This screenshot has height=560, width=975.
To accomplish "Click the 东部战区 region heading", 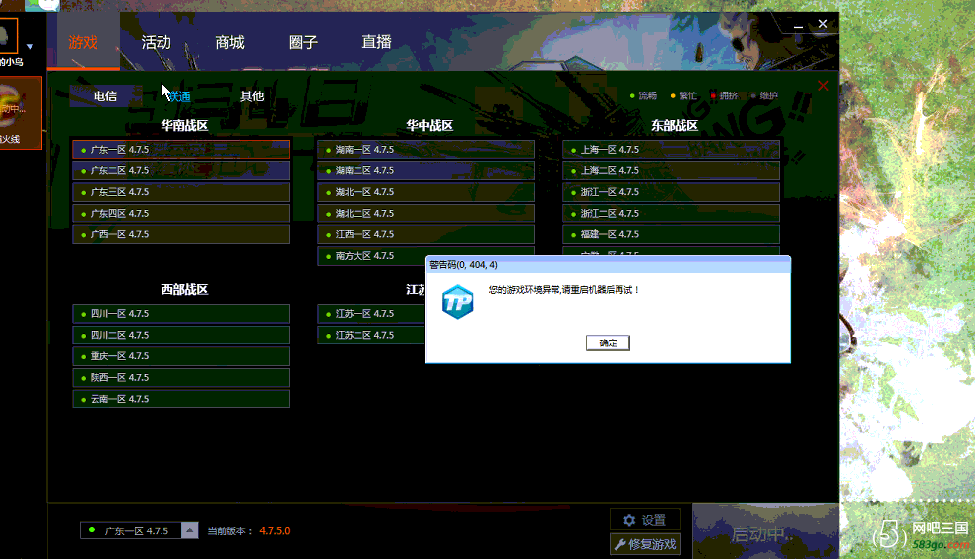I will [675, 126].
